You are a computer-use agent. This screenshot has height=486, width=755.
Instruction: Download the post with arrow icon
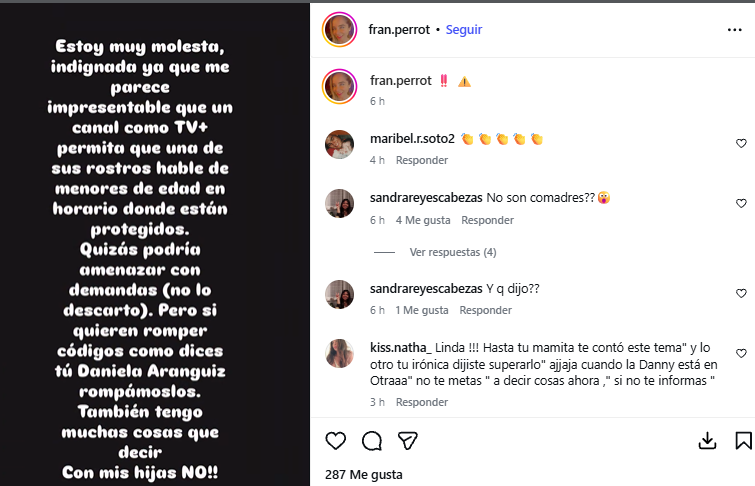707,441
